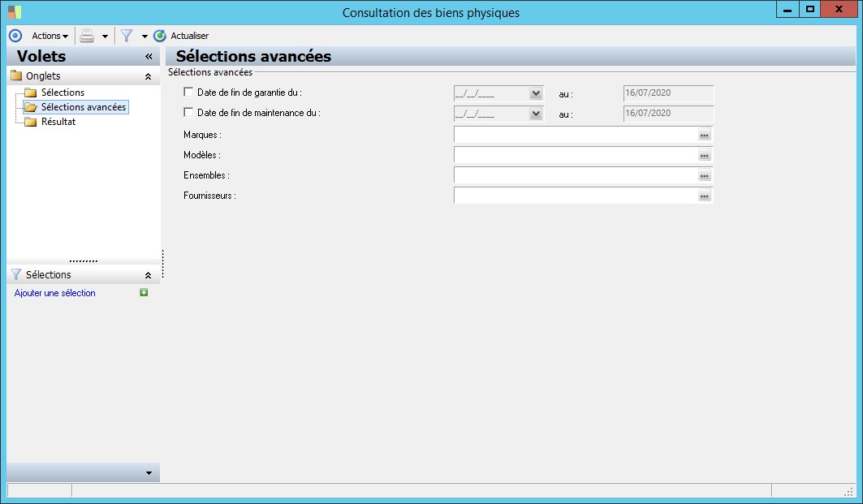Select the Sélections tree item

tap(63, 93)
